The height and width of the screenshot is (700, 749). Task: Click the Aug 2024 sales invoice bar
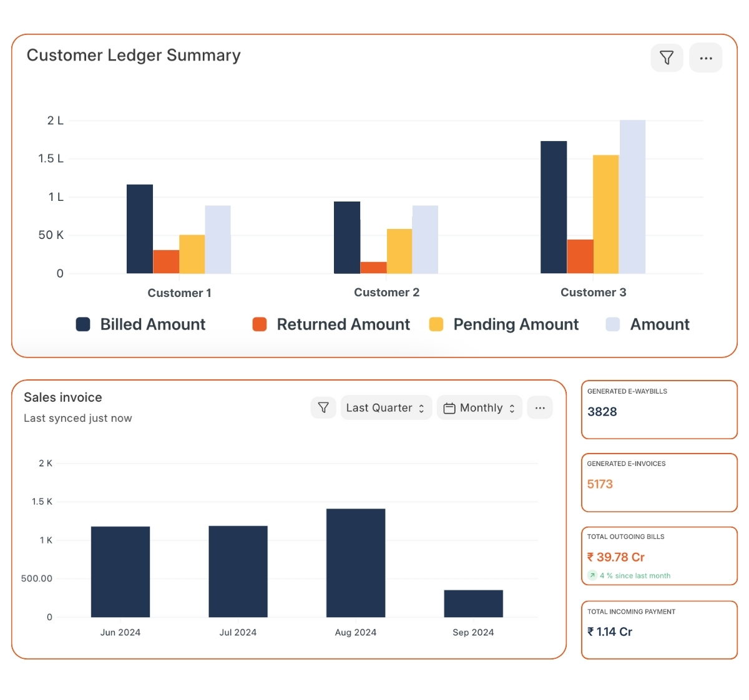[x=356, y=563]
